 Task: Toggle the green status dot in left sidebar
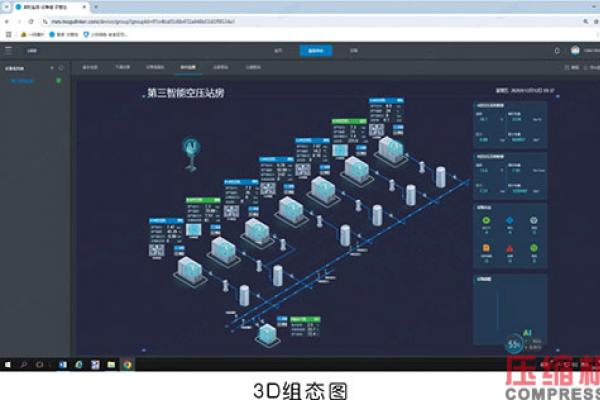point(58,80)
